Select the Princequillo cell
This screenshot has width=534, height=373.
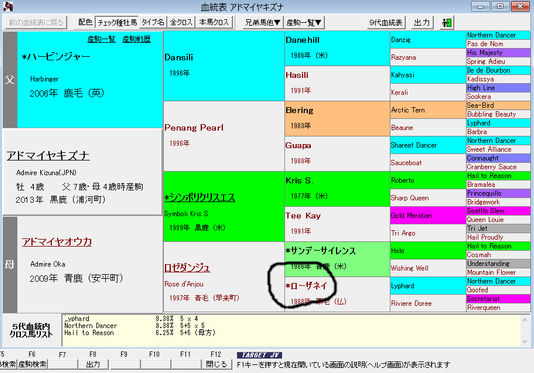pos(498,193)
